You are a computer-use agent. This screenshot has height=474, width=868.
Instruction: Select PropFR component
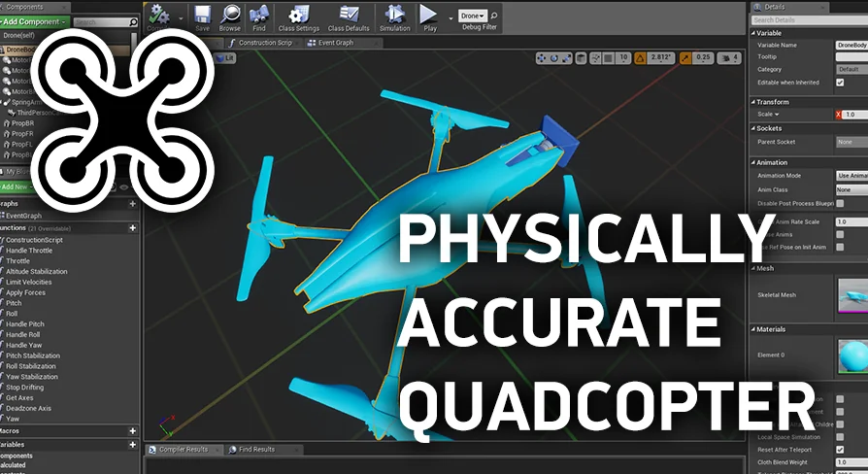[x=22, y=134]
